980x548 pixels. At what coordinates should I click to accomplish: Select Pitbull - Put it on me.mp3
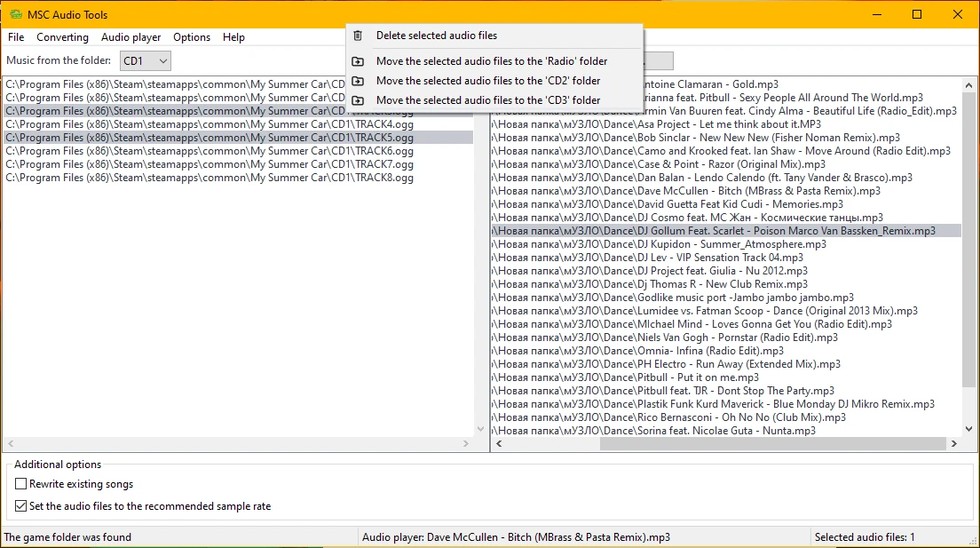(726, 377)
